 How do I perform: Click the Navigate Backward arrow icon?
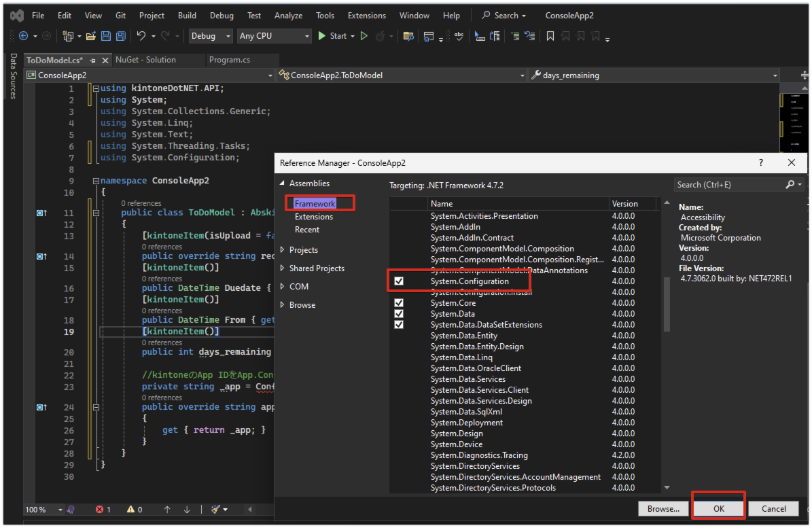coord(23,36)
